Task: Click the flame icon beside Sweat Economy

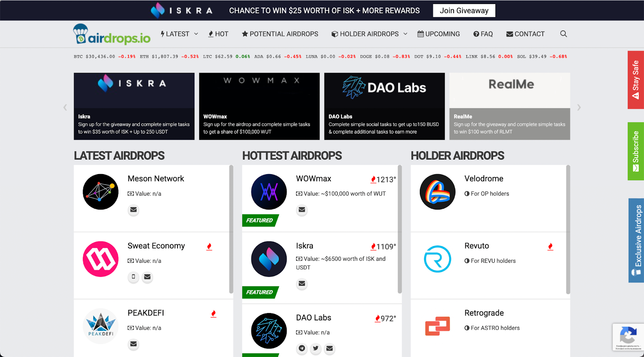Action: 209,247
